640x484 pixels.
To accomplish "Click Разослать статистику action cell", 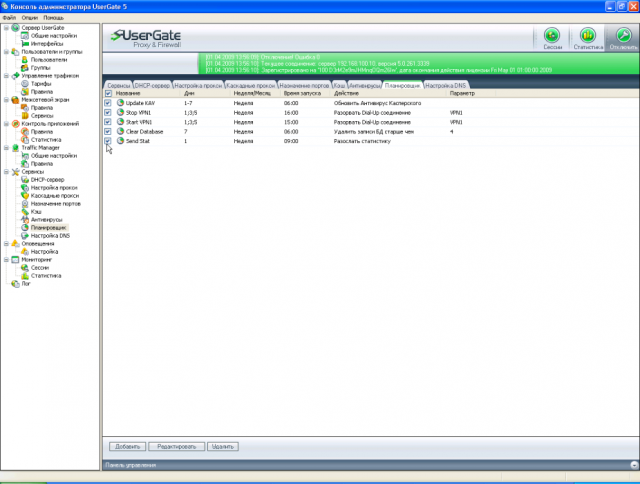I will (x=362, y=141).
